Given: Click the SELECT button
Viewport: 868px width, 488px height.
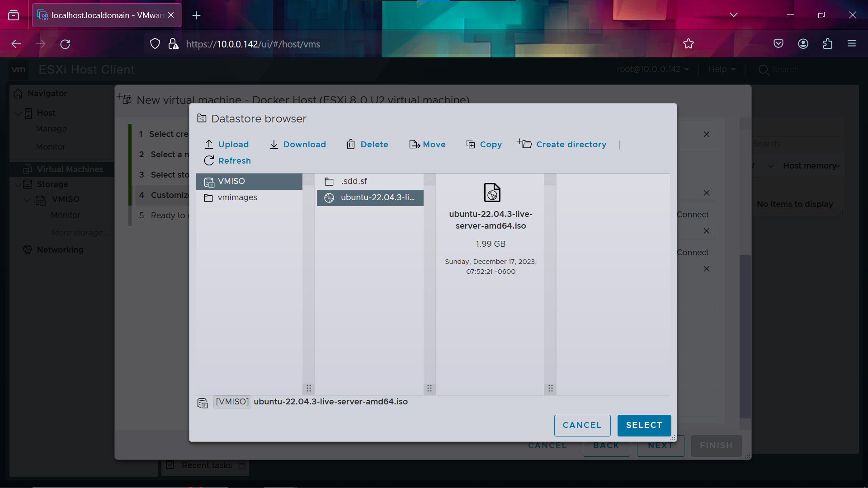Looking at the screenshot, I should [644, 425].
